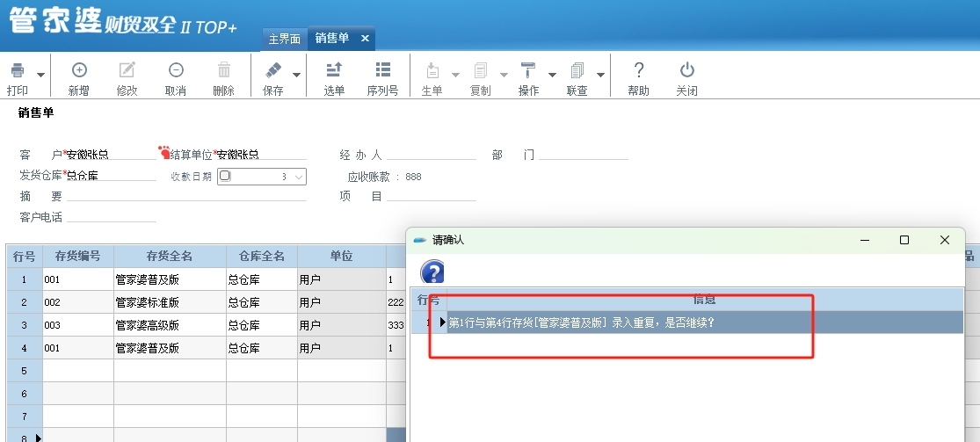This screenshot has height=442, width=980.
Task: Expand the 操作 dropdown arrow
Action: (552, 75)
